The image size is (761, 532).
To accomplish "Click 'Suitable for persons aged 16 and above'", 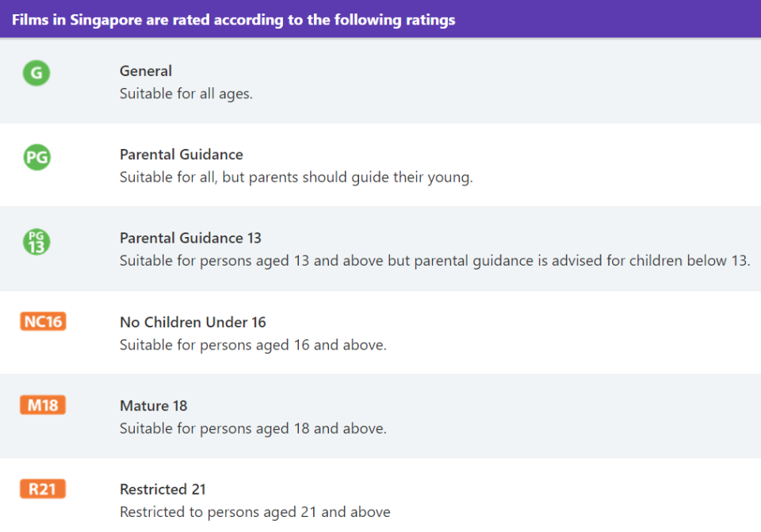I will [x=253, y=345].
